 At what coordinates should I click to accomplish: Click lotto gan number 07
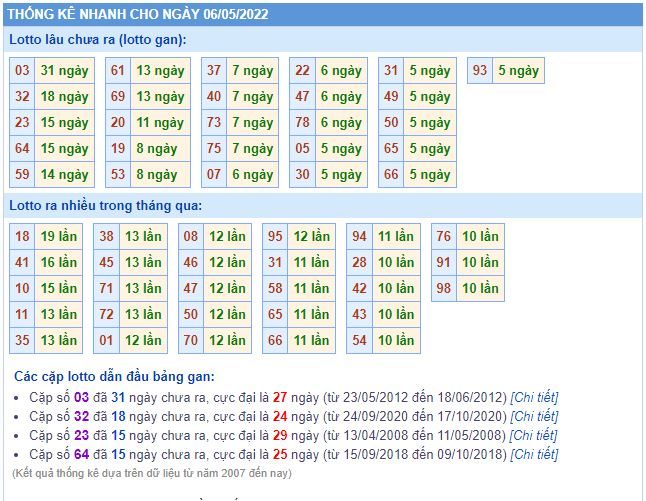(x=214, y=174)
